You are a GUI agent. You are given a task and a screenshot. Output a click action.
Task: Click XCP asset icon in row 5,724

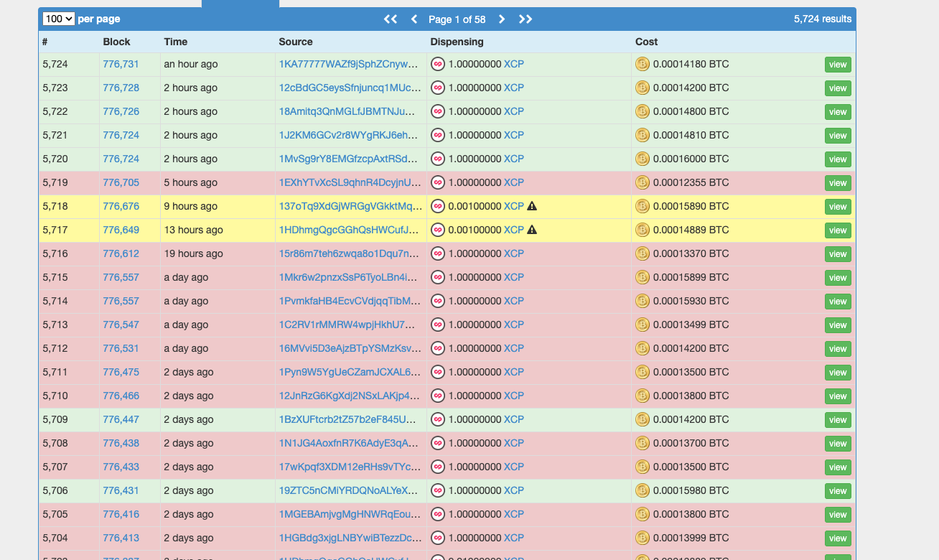[438, 64]
